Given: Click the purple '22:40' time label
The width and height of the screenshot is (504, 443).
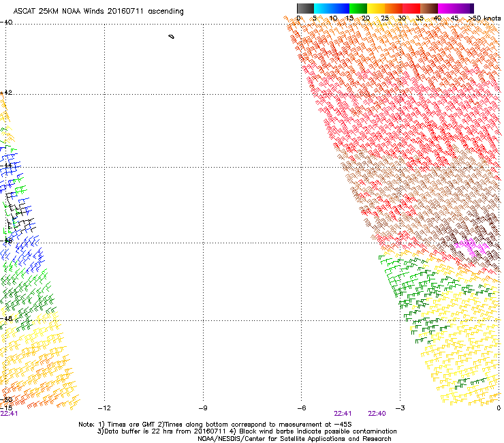Looking at the screenshot, I should click(x=377, y=414).
